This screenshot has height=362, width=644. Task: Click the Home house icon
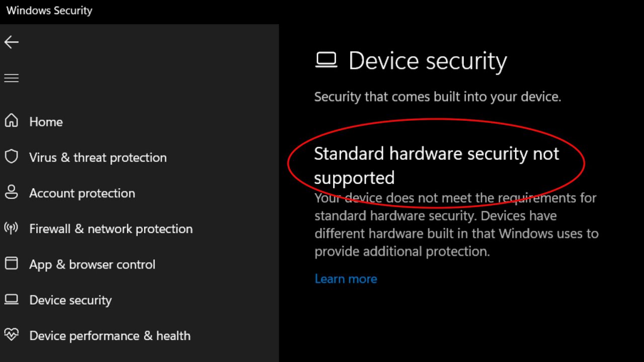pos(11,121)
